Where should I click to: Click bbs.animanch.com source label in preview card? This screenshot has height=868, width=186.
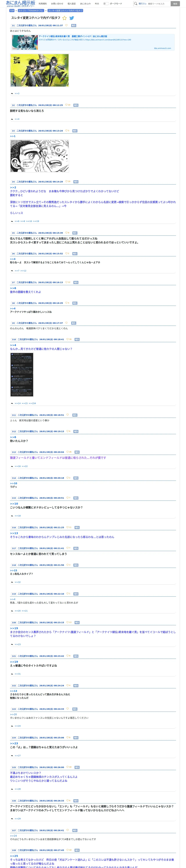pyautogui.click(x=162, y=48)
